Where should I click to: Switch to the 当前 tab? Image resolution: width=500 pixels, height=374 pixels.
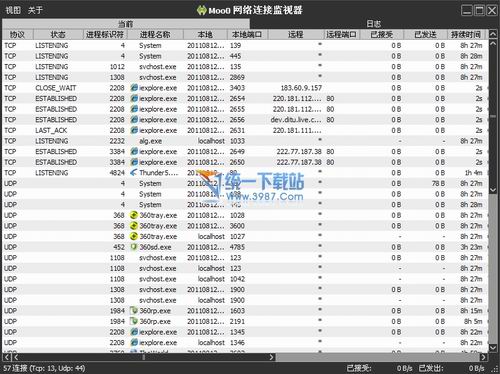click(126, 24)
